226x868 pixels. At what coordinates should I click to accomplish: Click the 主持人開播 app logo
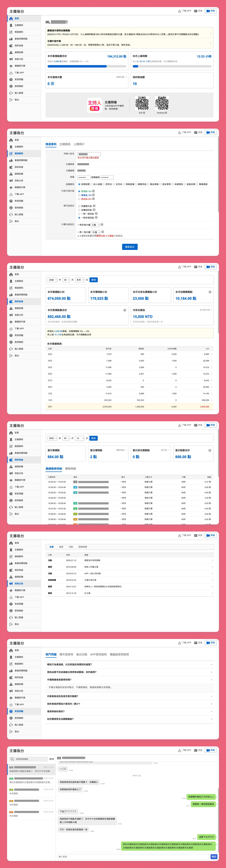tap(94, 105)
